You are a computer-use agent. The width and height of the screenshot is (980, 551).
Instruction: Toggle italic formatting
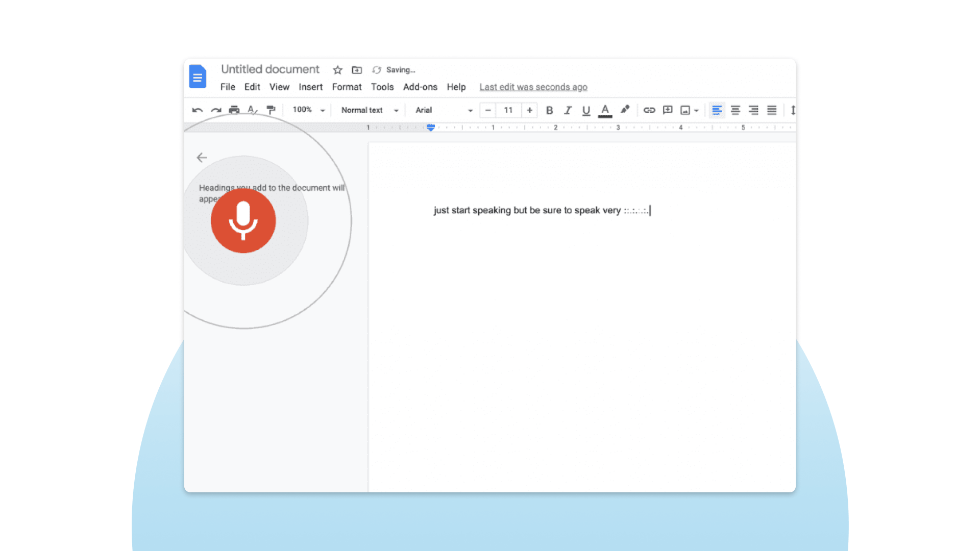[568, 110]
